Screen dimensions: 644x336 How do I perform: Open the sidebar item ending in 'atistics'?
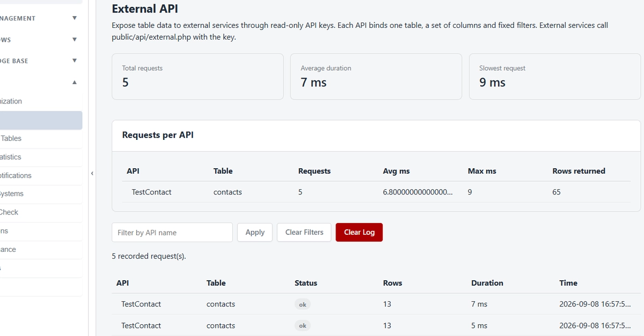(41, 157)
